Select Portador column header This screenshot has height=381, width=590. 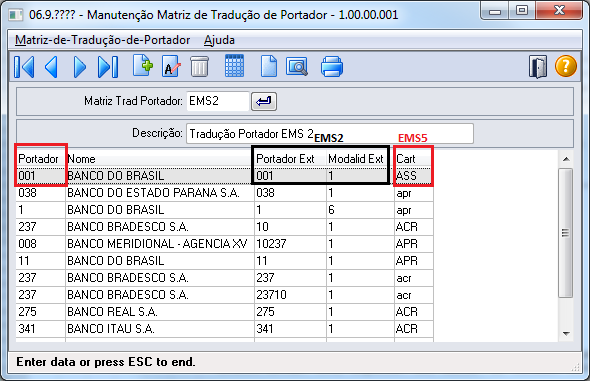tap(41, 159)
